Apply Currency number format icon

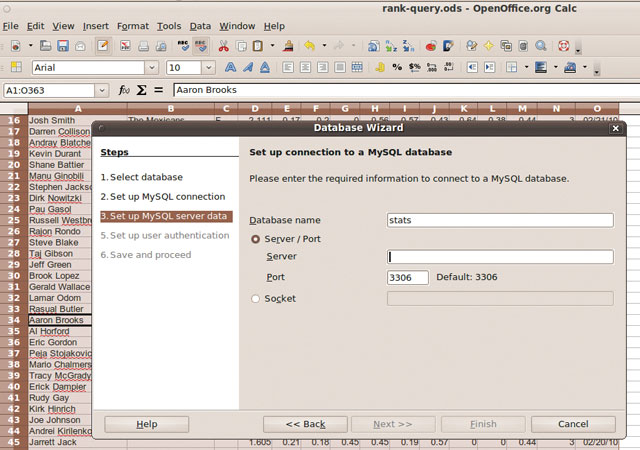415,67
